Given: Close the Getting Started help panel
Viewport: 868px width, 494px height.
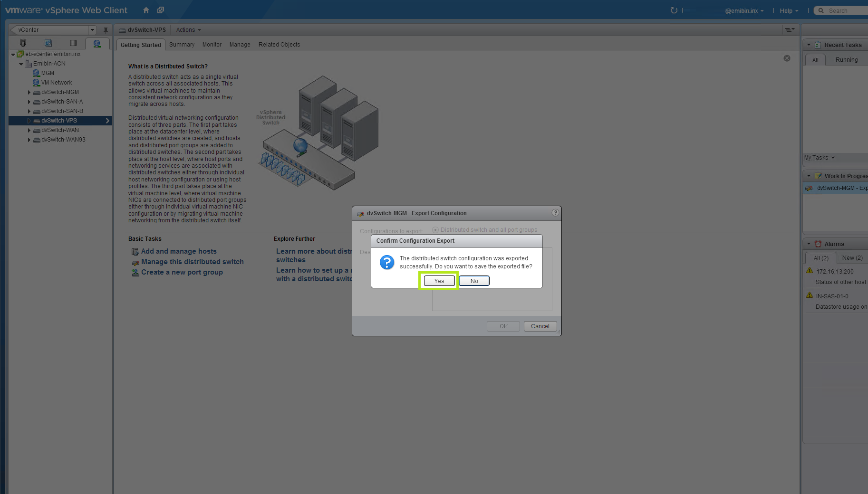Looking at the screenshot, I should [x=787, y=58].
